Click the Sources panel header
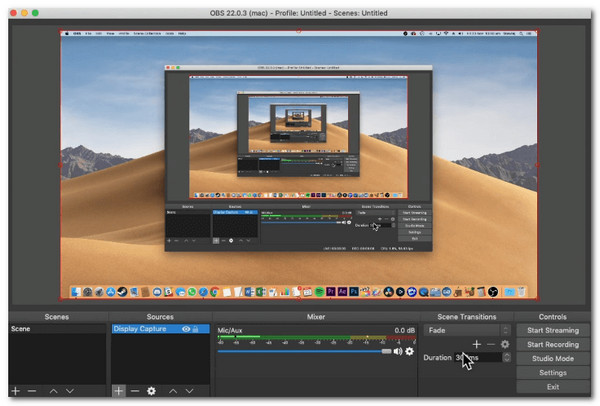 click(x=160, y=317)
